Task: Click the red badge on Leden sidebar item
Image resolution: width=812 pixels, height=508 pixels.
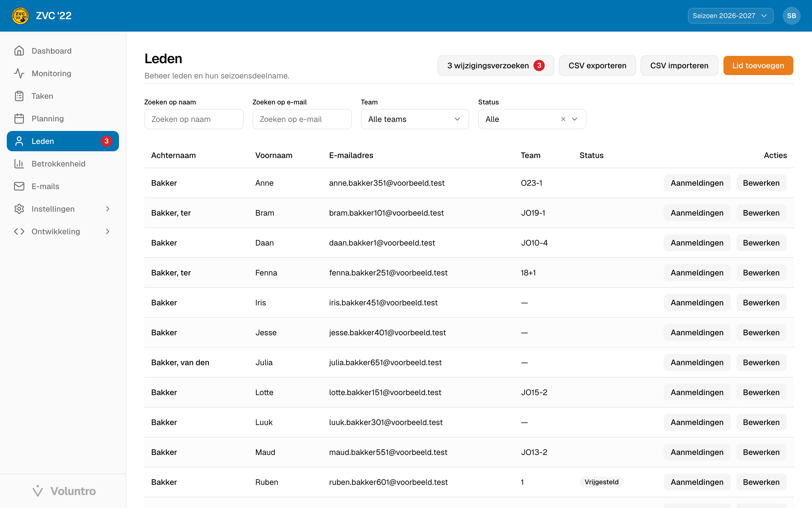Action: [106, 141]
